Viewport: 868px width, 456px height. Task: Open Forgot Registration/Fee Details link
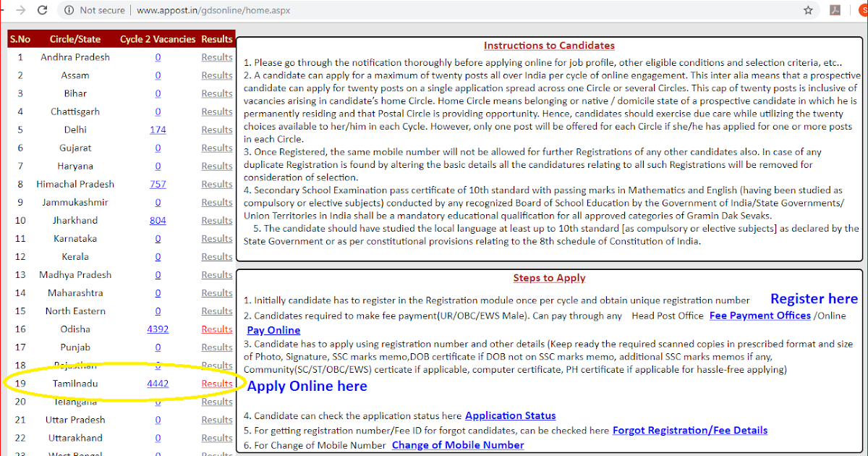[x=690, y=430]
